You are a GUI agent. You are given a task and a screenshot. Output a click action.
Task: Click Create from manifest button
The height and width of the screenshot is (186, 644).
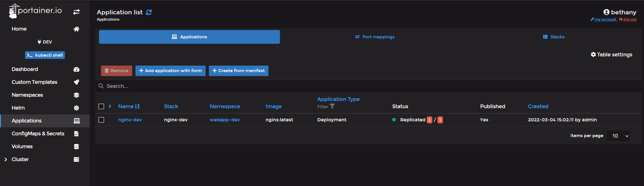[x=239, y=71]
